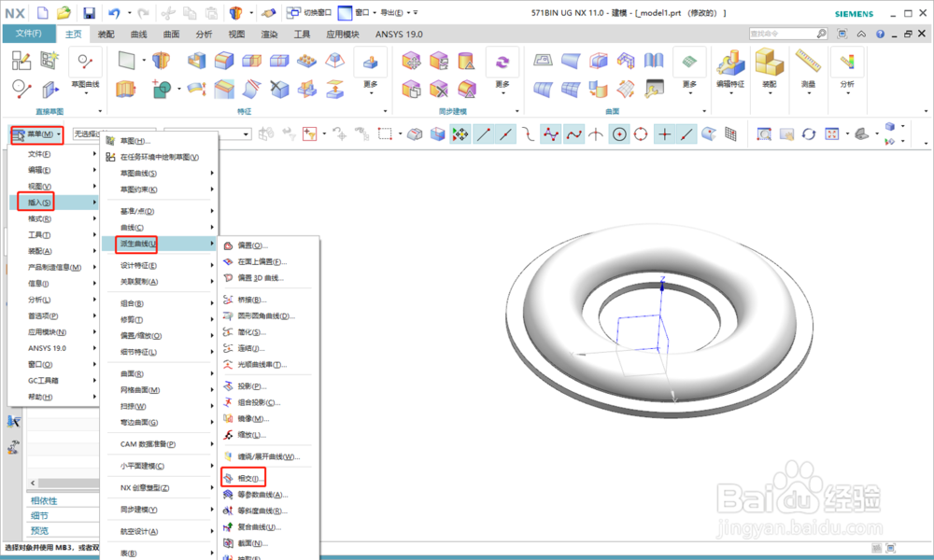Choose 在任务环境中绘制草图(V)

160,157
